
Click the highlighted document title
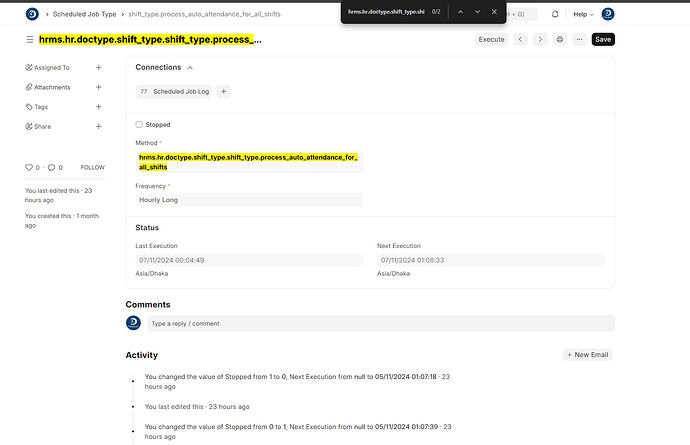click(150, 40)
